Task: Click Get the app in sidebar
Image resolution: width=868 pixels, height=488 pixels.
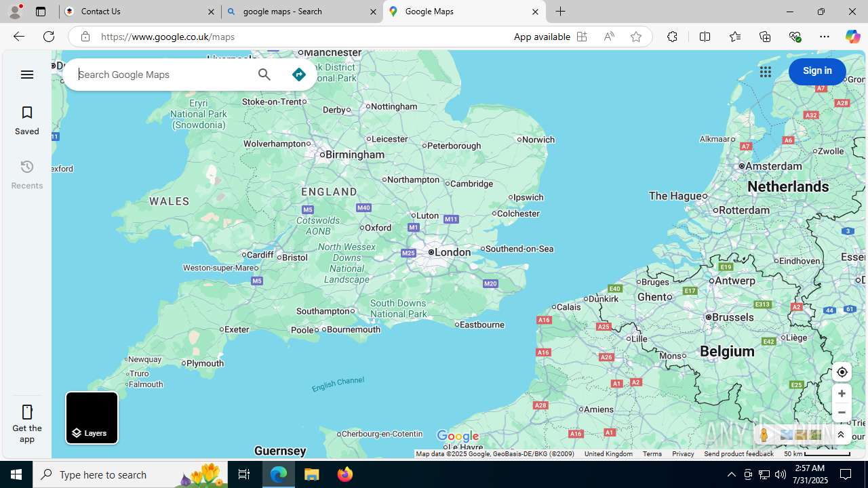Action: 27,423
